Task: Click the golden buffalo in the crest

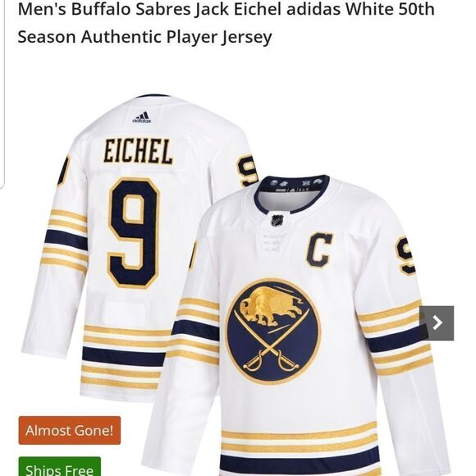Action: click(271, 305)
